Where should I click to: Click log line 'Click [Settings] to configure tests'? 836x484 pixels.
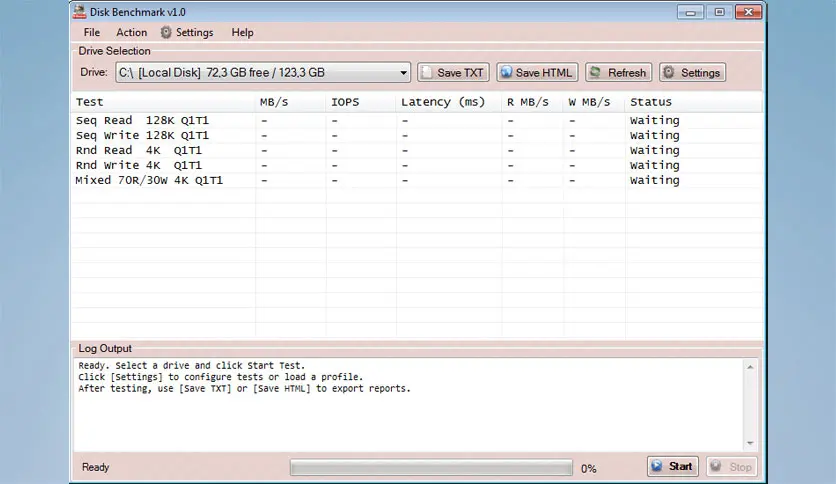point(220,377)
